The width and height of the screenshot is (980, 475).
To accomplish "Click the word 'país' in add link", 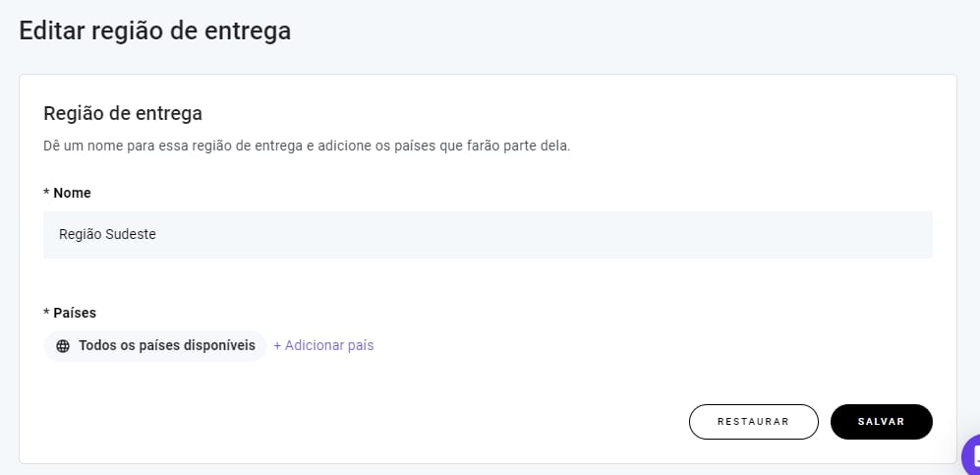I will tap(360, 346).
